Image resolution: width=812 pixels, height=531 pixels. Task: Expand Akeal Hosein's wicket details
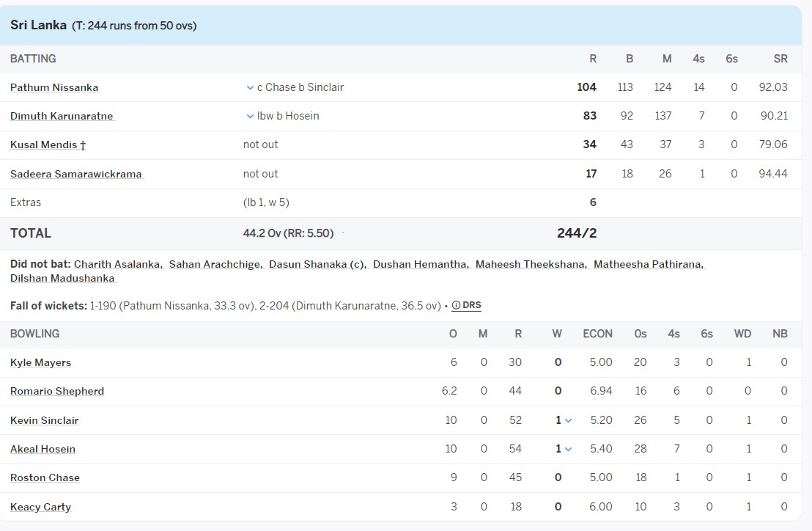click(x=568, y=449)
